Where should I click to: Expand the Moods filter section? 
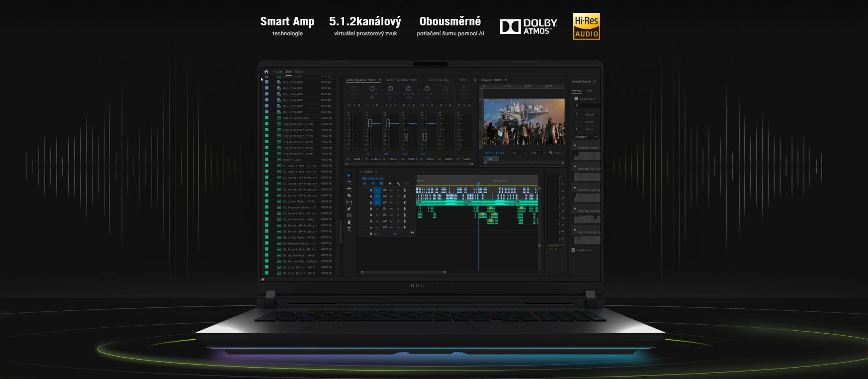[x=577, y=114]
